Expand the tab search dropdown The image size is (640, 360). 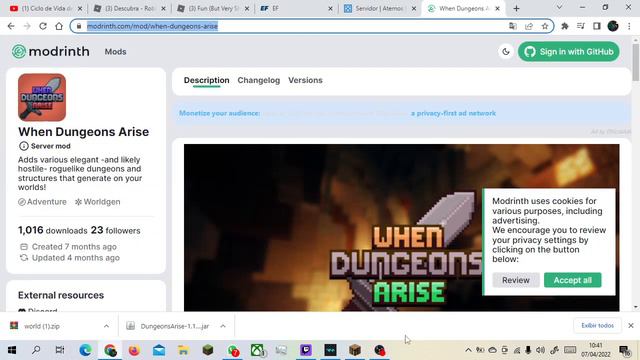559,7
